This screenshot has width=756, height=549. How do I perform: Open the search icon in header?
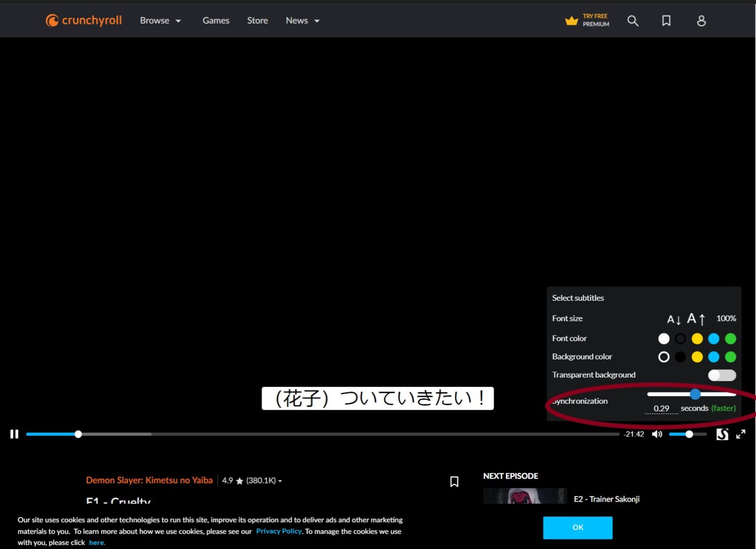point(633,21)
